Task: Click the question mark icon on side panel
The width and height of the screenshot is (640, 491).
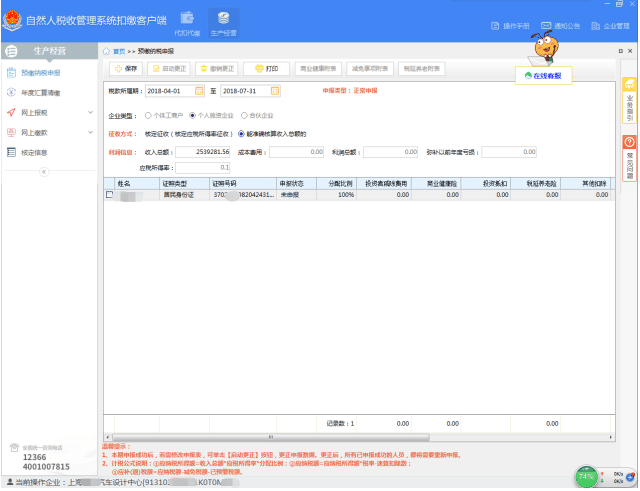Action: 629,142
